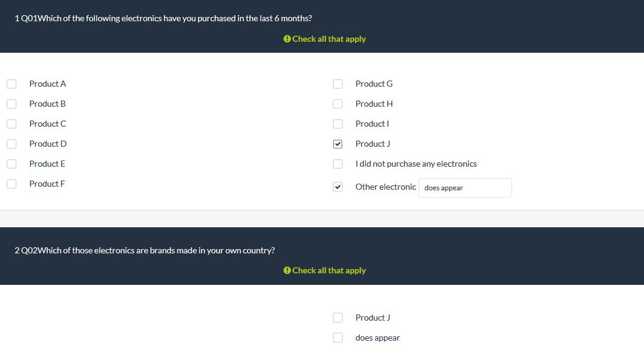Check 'I did not purchase any electronics'

(338, 164)
